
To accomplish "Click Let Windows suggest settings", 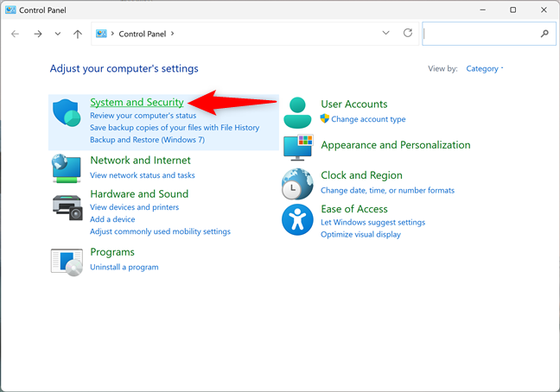I will coord(372,222).
